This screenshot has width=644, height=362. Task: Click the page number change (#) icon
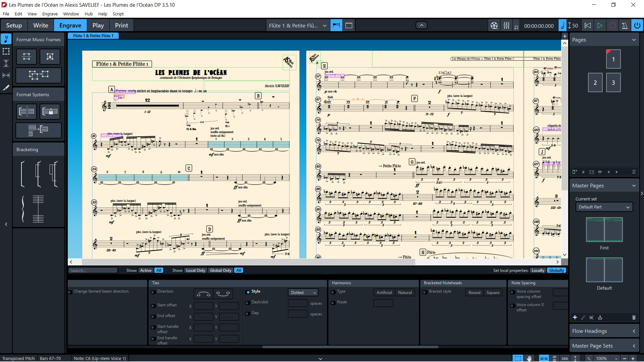[583, 172]
